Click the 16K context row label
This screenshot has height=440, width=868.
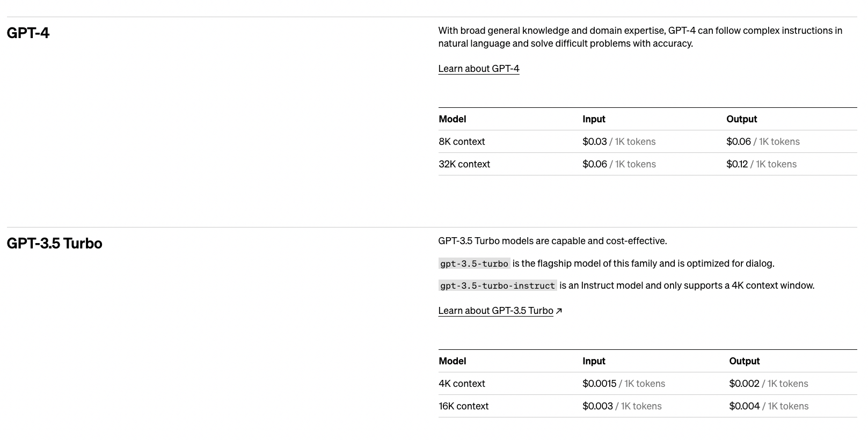point(463,406)
